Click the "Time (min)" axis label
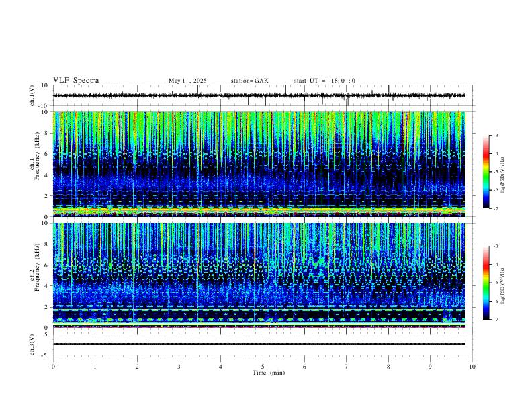The width and height of the screenshot is (532, 411). pyautogui.click(x=269, y=373)
